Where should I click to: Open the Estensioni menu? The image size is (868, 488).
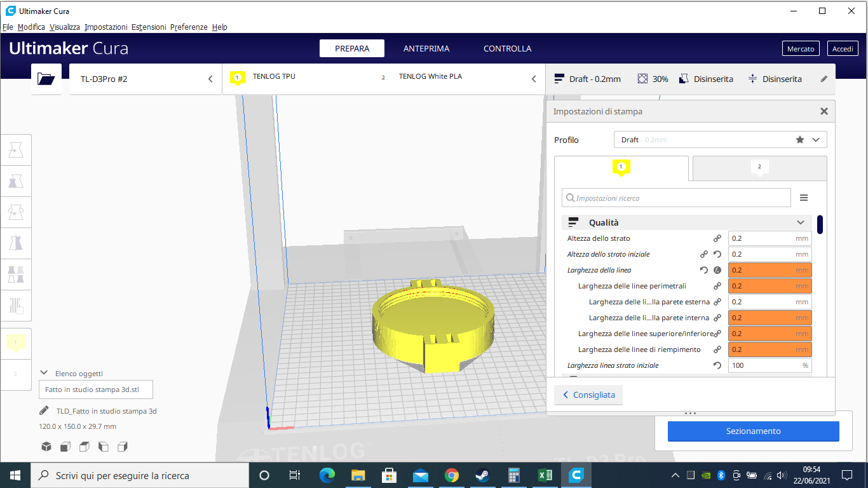[x=149, y=27]
